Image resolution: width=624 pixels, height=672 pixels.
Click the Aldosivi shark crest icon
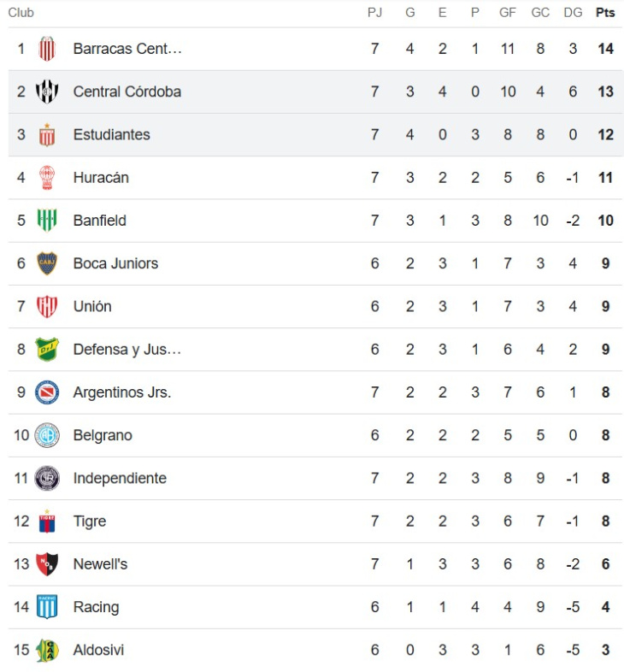click(47, 650)
